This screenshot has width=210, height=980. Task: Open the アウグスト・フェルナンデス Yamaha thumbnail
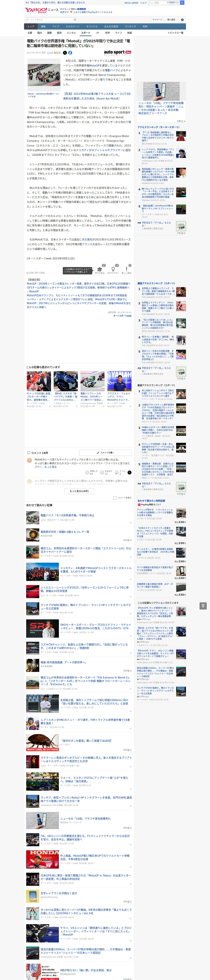(119, 381)
